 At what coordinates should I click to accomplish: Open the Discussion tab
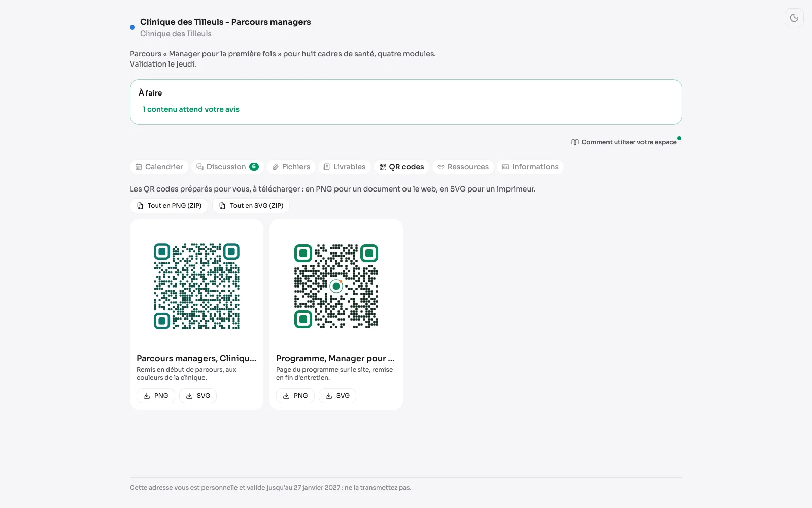pyautogui.click(x=227, y=167)
